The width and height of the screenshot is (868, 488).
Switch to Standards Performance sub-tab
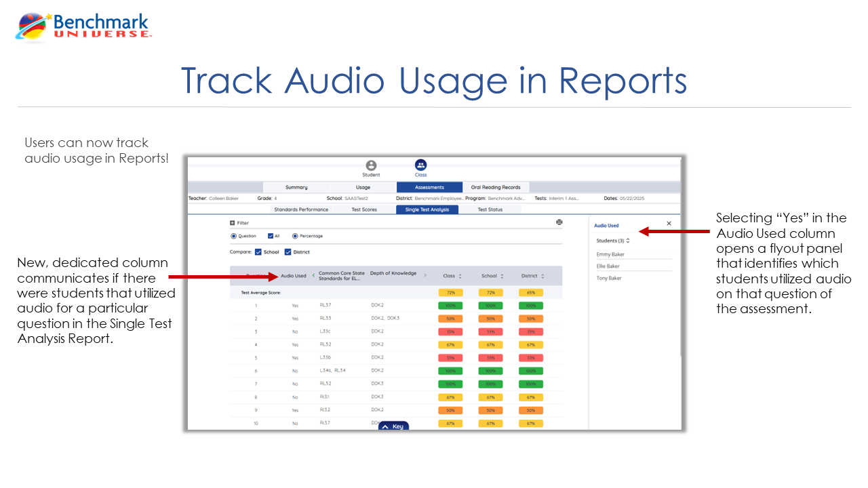[301, 209]
